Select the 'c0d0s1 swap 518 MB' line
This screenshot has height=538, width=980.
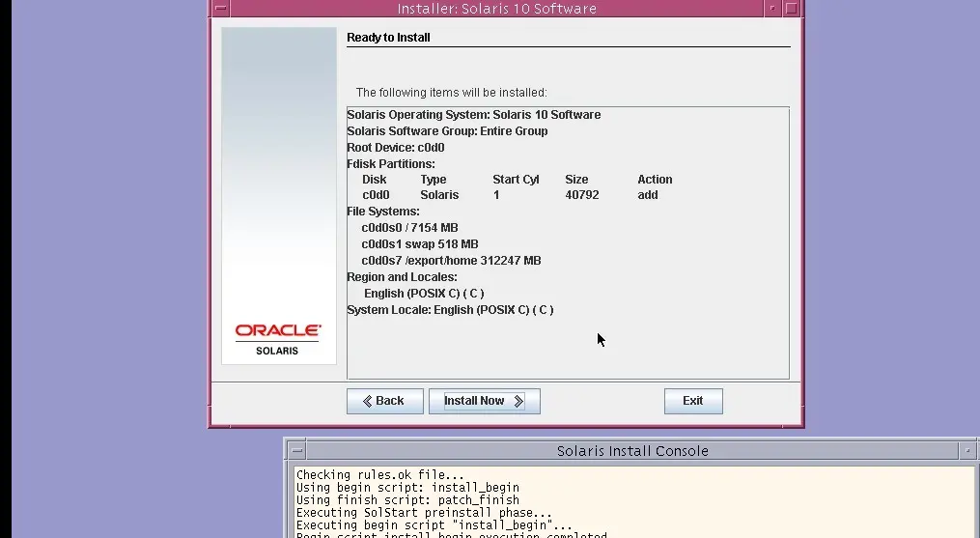[420, 244]
